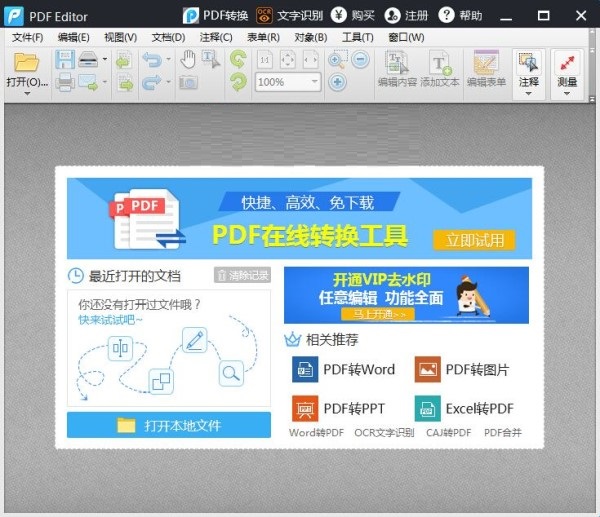Open the PDF转Word recommendation
The image size is (600, 517).
pos(343,369)
